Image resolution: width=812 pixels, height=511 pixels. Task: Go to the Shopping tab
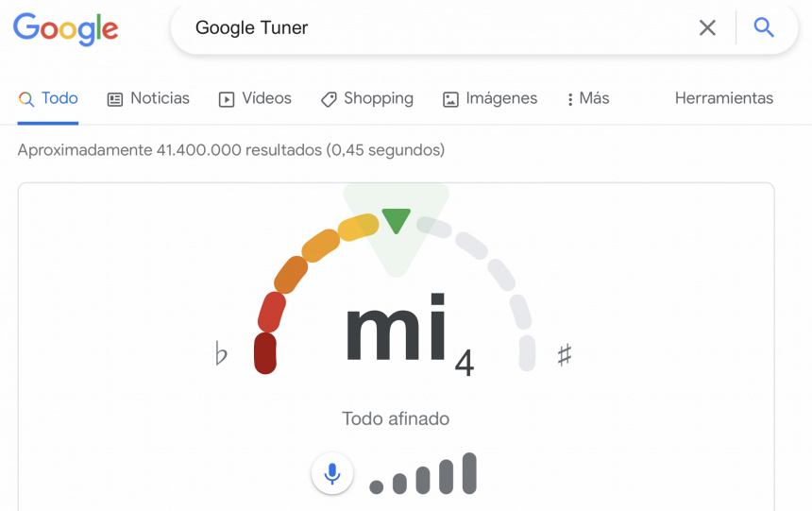coord(367,98)
